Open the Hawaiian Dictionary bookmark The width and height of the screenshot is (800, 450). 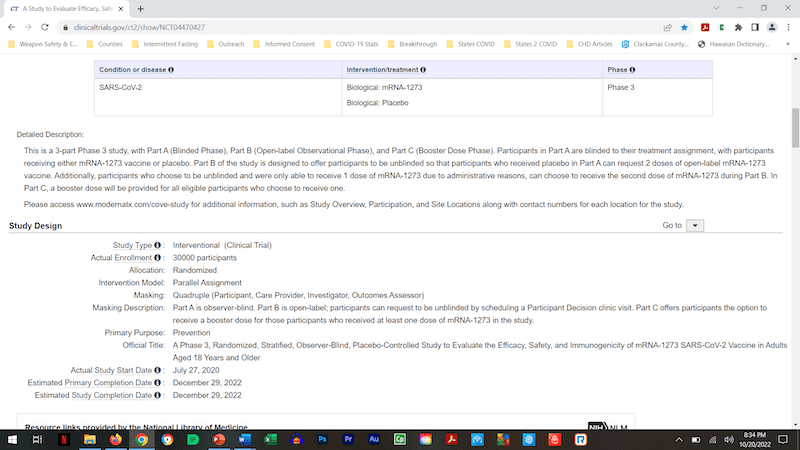pyautogui.click(x=733, y=44)
